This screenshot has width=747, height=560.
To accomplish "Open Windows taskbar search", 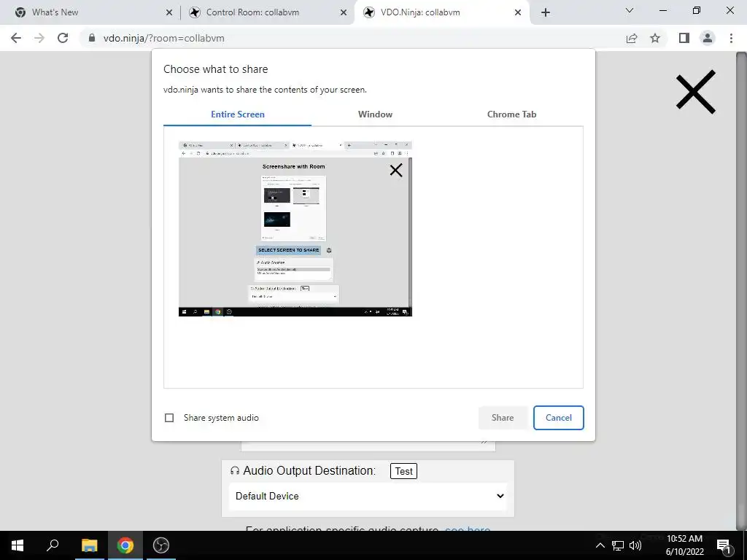I will point(53,545).
